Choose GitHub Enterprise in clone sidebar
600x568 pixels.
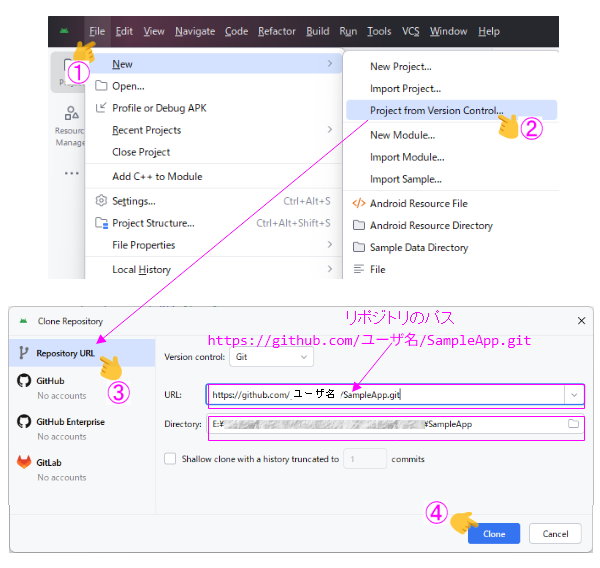70,422
